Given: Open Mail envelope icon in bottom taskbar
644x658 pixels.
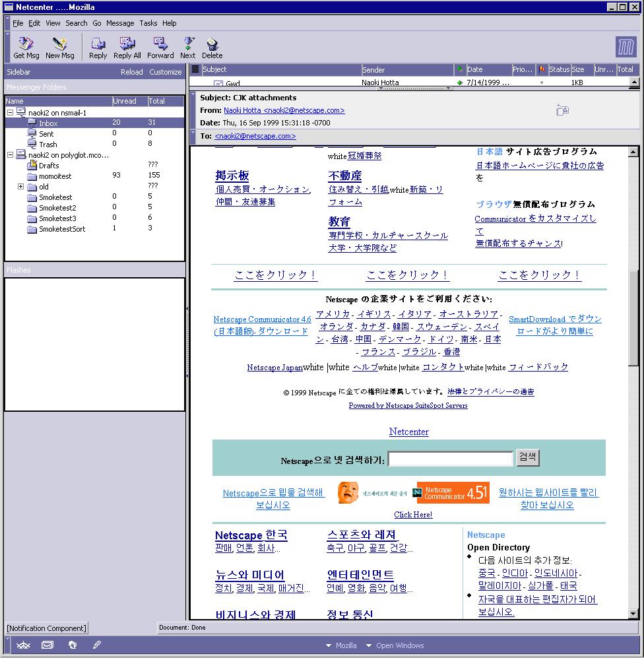Looking at the screenshot, I should click(48, 645).
